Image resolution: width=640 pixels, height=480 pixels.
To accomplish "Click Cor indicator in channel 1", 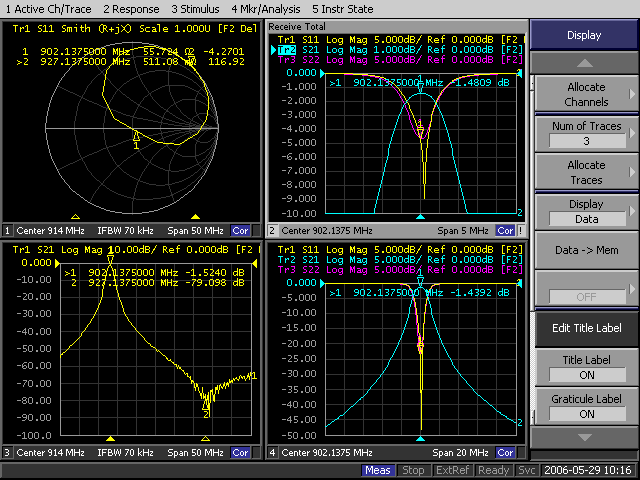I will point(240,231).
